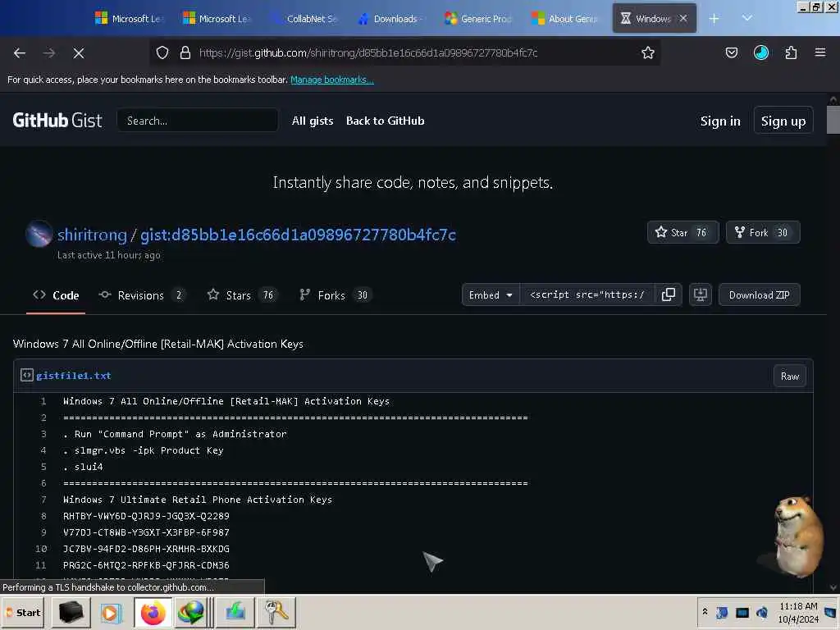
Task: Click Download ZIP
Action: tap(759, 295)
